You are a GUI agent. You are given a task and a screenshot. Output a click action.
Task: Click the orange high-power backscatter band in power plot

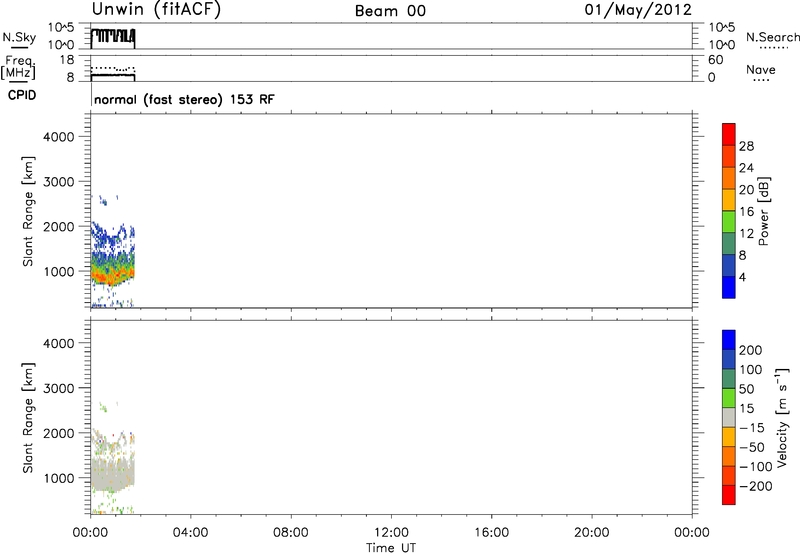pos(112,277)
